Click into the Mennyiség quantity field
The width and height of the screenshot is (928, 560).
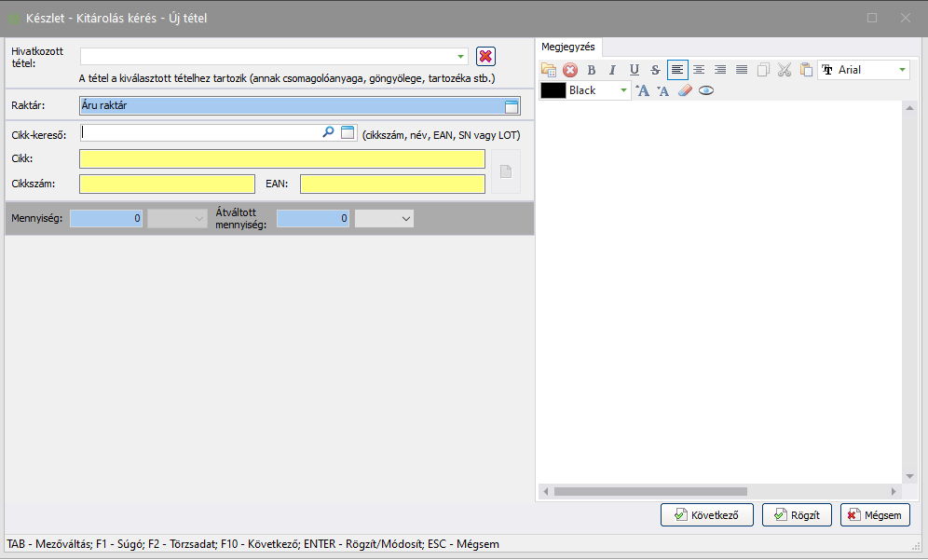(106, 218)
